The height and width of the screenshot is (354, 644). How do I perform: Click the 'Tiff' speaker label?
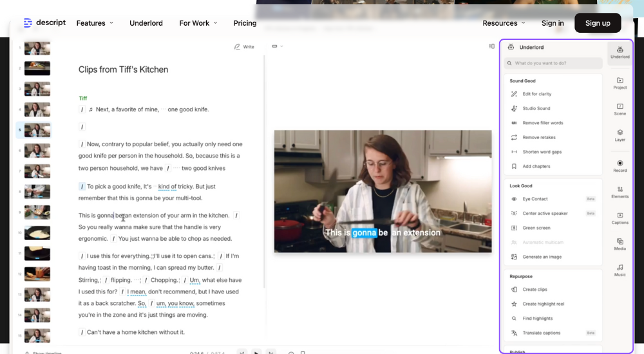(82, 98)
